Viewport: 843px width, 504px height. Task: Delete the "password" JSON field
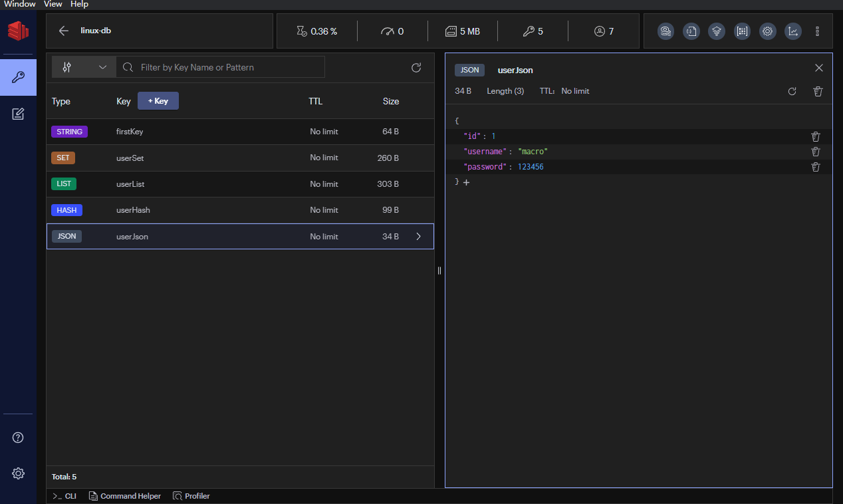pos(816,167)
